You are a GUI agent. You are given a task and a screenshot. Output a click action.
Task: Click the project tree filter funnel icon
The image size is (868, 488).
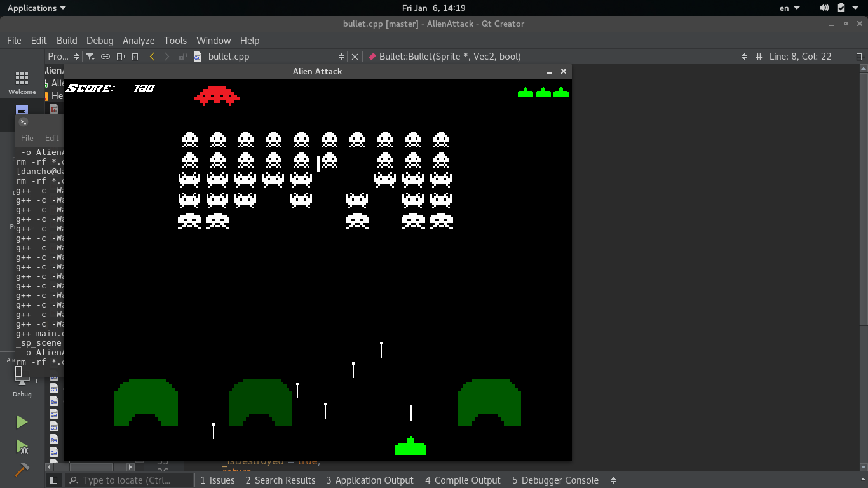click(90, 57)
